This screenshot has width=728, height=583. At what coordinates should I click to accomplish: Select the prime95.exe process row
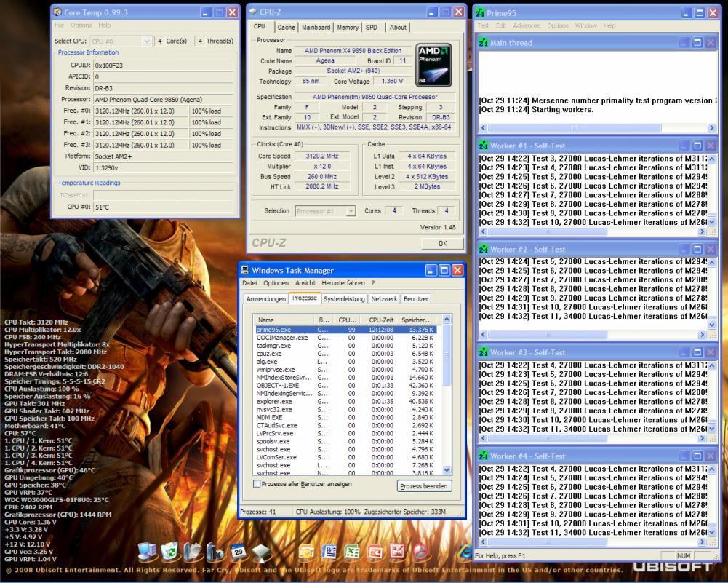click(345, 330)
